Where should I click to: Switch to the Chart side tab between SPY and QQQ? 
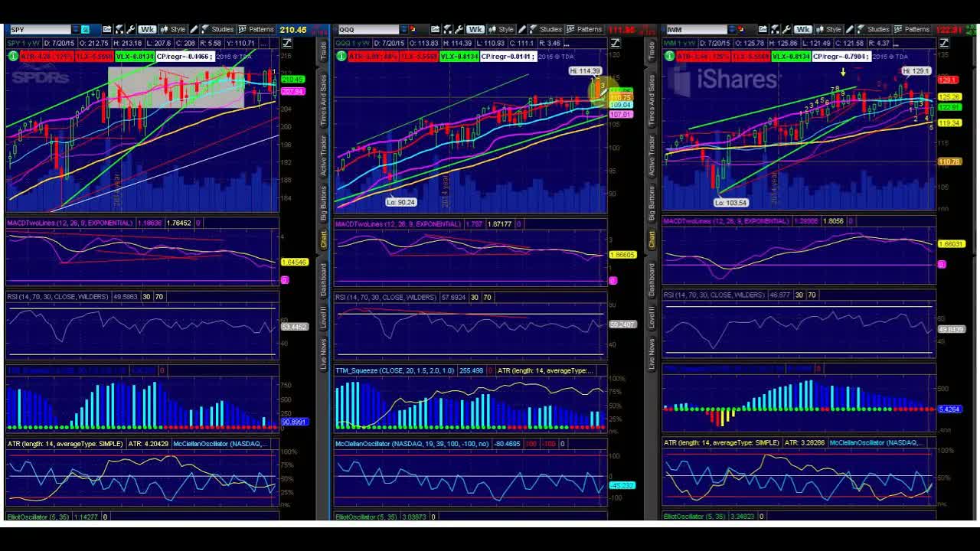(323, 240)
